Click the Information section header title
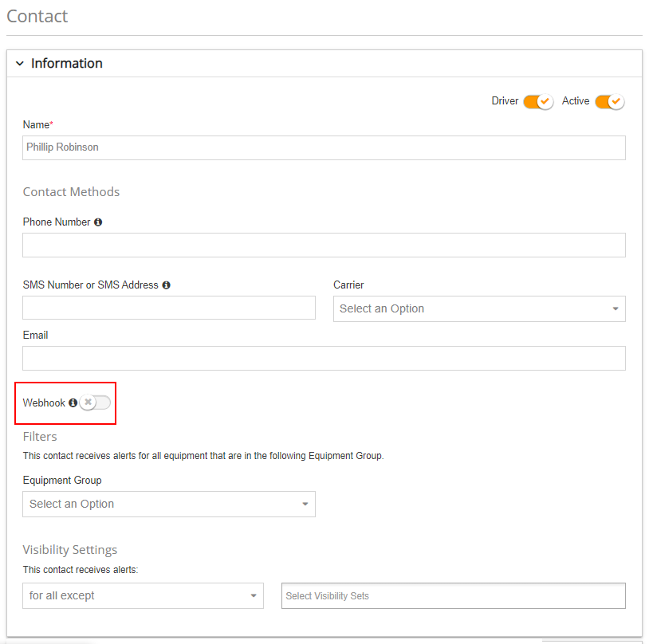The image size is (649, 644). pos(67,64)
